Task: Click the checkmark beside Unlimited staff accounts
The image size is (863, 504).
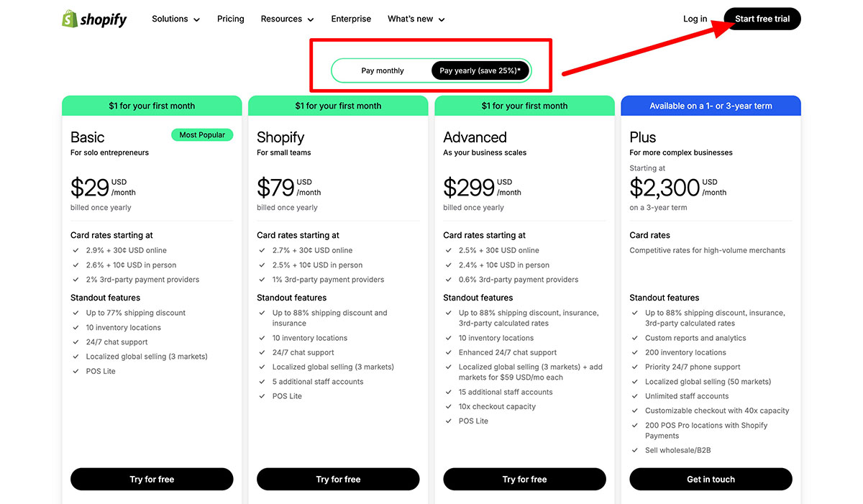Action: click(634, 396)
